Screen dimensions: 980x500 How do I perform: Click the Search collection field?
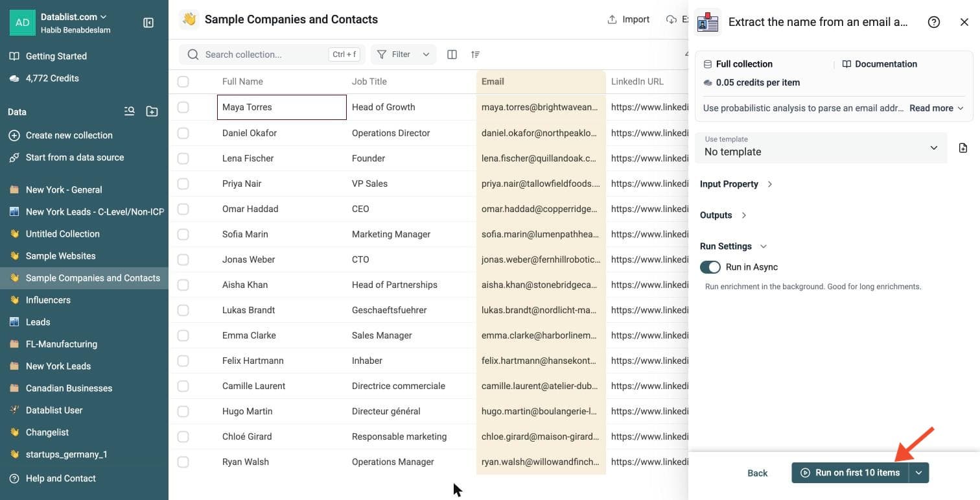point(272,54)
